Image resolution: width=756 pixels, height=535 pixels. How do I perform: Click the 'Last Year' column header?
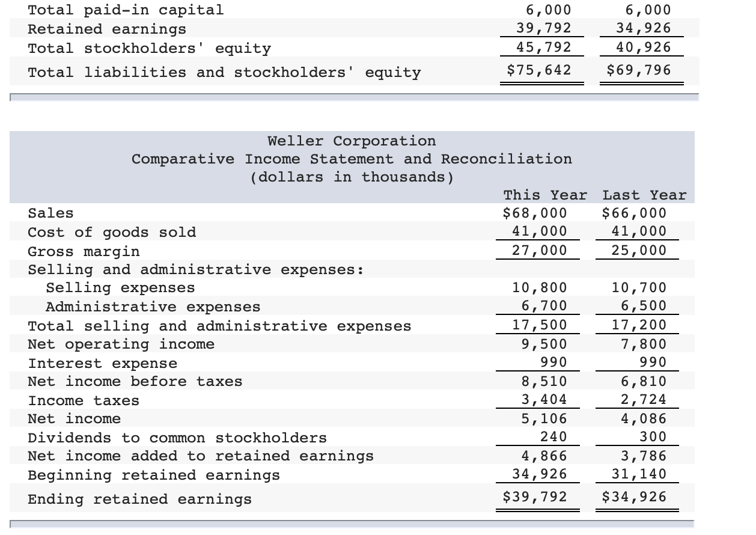(644, 195)
